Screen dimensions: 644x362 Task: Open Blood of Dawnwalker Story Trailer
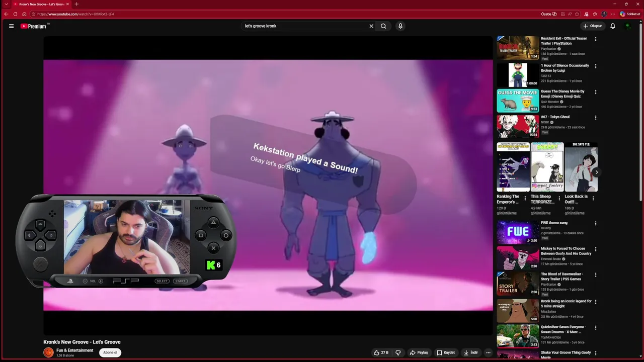pyautogui.click(x=518, y=284)
